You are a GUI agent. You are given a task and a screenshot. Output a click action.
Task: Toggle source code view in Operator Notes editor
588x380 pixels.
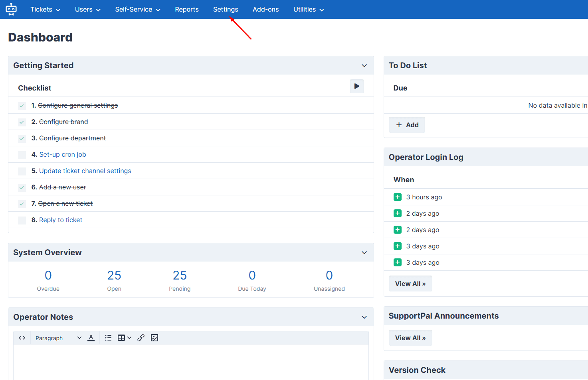click(22, 338)
